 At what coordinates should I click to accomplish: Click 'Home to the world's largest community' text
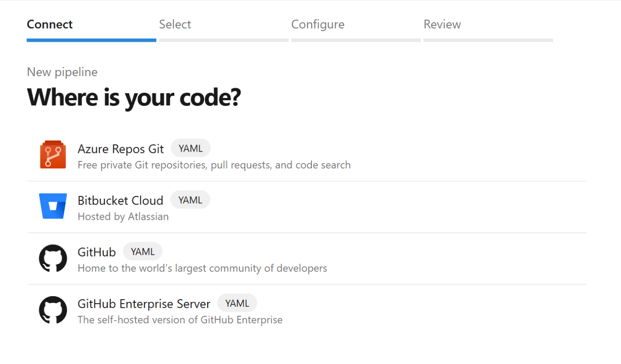pyautogui.click(x=202, y=268)
